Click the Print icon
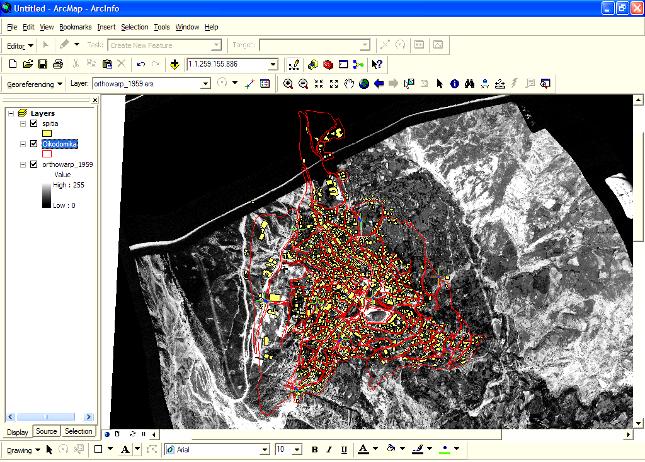The image size is (645, 462). (58, 64)
